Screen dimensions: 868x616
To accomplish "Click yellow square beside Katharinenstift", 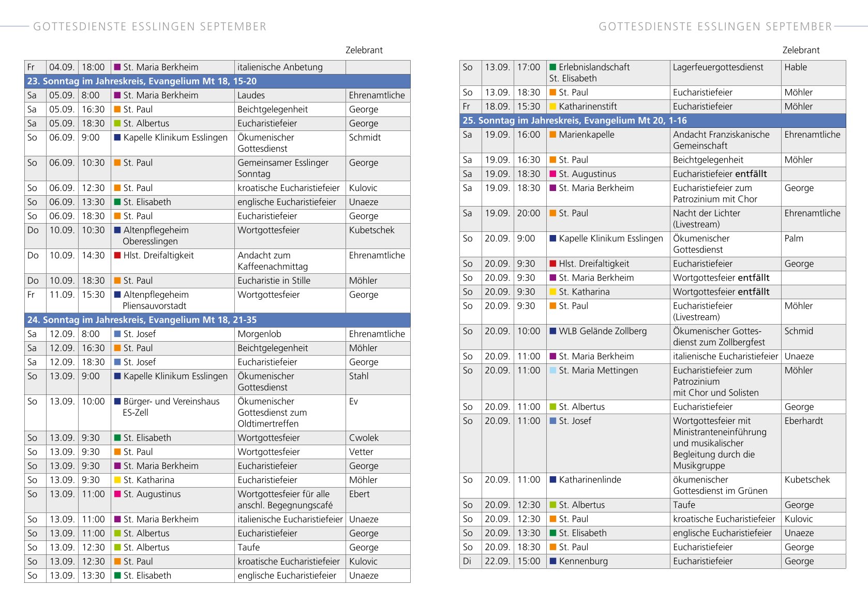I will tap(553, 107).
